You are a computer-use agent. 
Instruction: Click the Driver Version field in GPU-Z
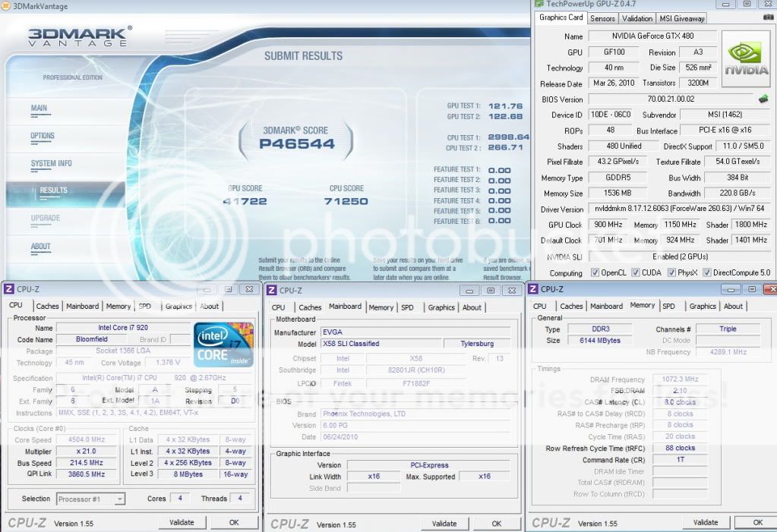(x=680, y=209)
